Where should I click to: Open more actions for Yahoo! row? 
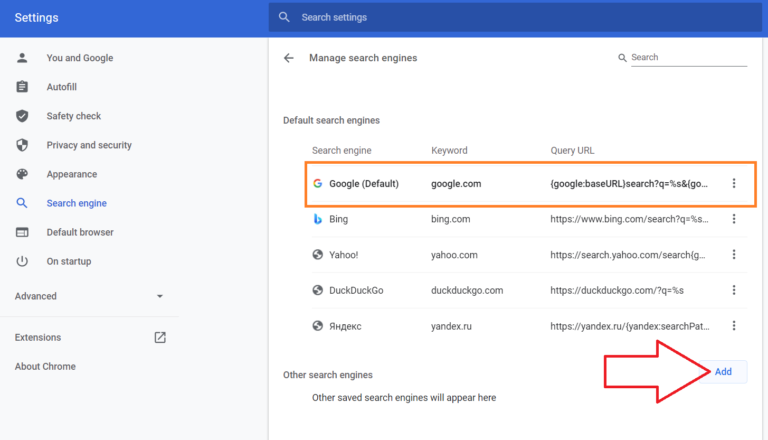coord(734,255)
